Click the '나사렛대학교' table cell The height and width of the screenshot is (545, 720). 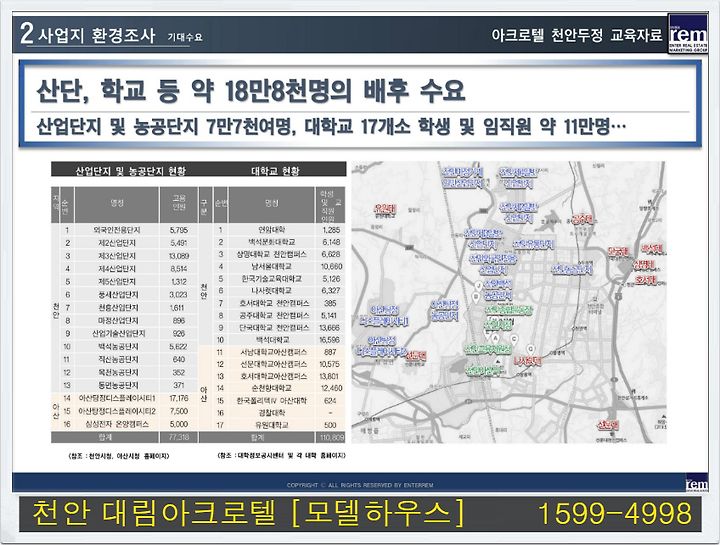tap(272, 291)
